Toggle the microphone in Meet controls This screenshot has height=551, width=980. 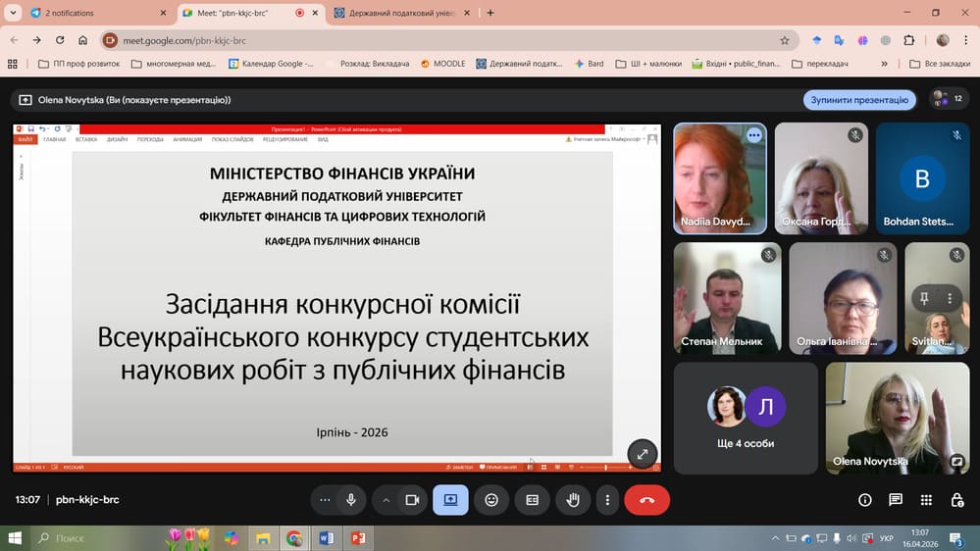[351, 500]
